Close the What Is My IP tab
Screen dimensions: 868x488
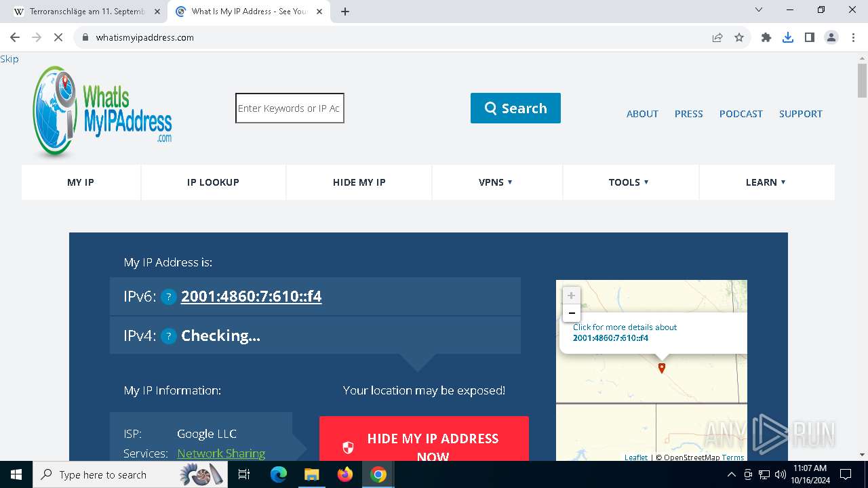click(x=319, y=12)
